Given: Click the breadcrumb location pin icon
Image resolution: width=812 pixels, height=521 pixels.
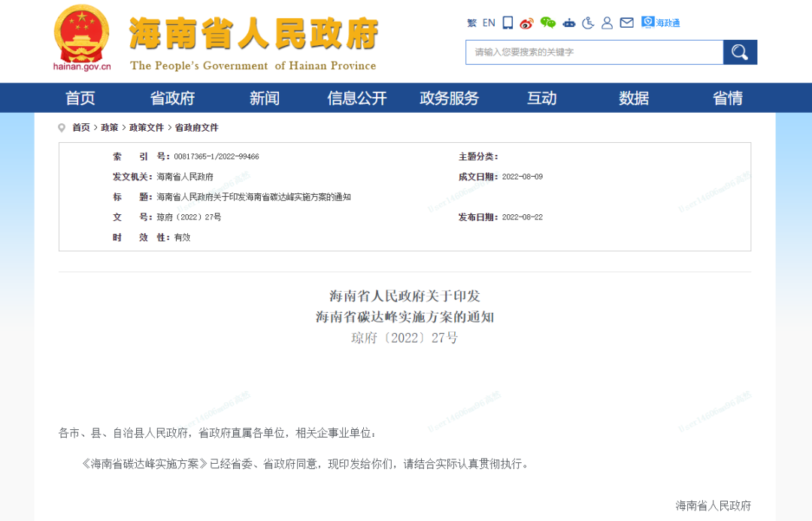Looking at the screenshot, I should pos(62,127).
